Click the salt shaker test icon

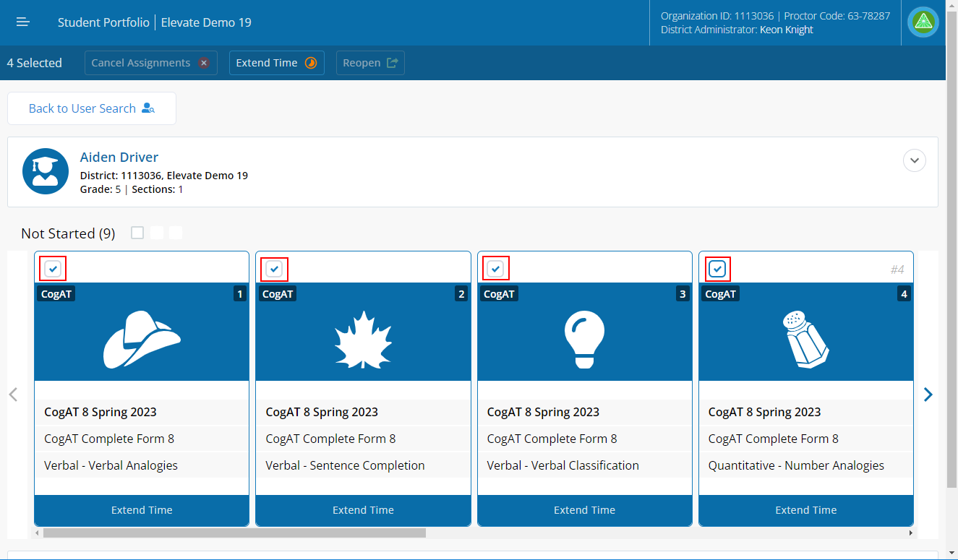point(805,340)
